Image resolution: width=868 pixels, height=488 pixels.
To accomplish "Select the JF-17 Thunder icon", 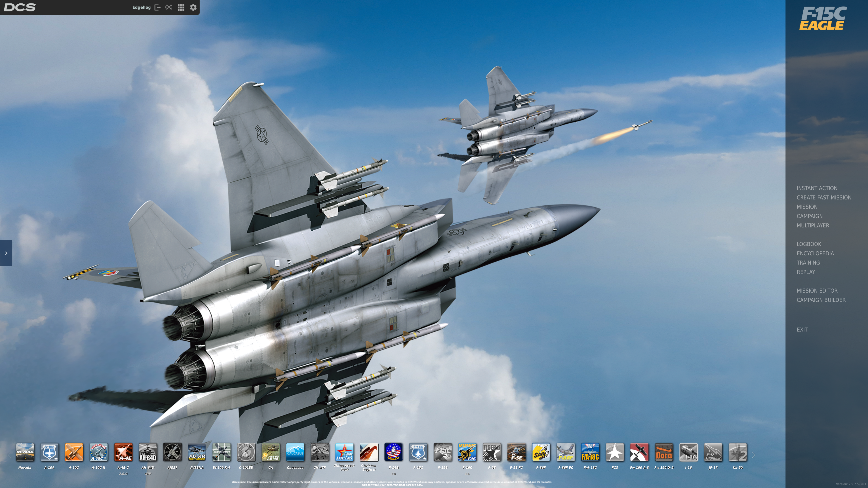I will pyautogui.click(x=713, y=452).
